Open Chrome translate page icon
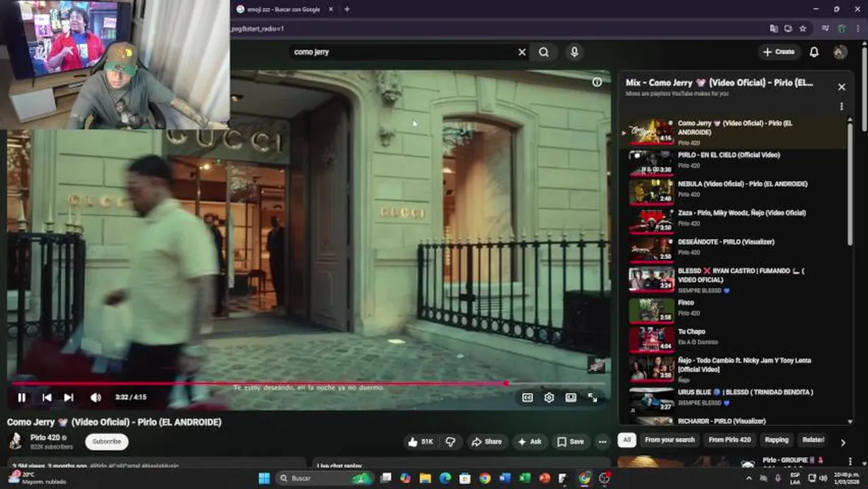This screenshot has height=489, width=868. [x=774, y=29]
